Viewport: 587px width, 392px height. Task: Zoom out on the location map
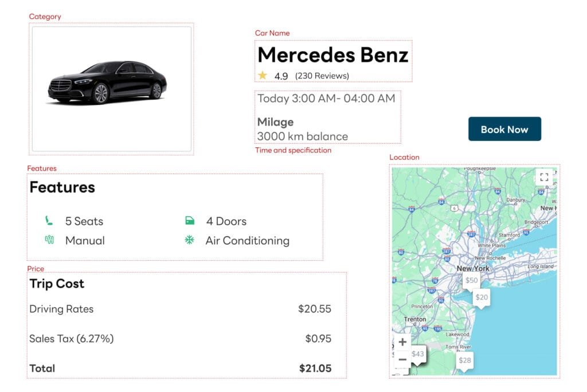402,359
